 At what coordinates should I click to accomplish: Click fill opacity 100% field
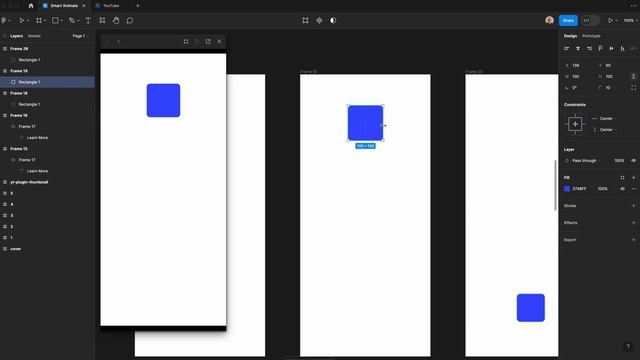(x=603, y=189)
